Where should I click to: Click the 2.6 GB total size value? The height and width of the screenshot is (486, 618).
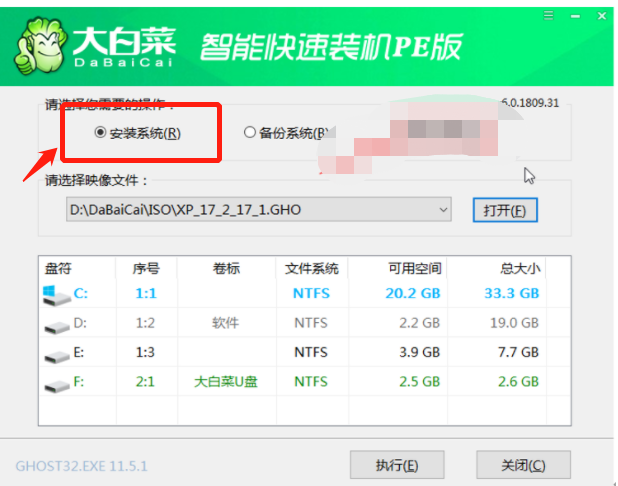coord(518,382)
